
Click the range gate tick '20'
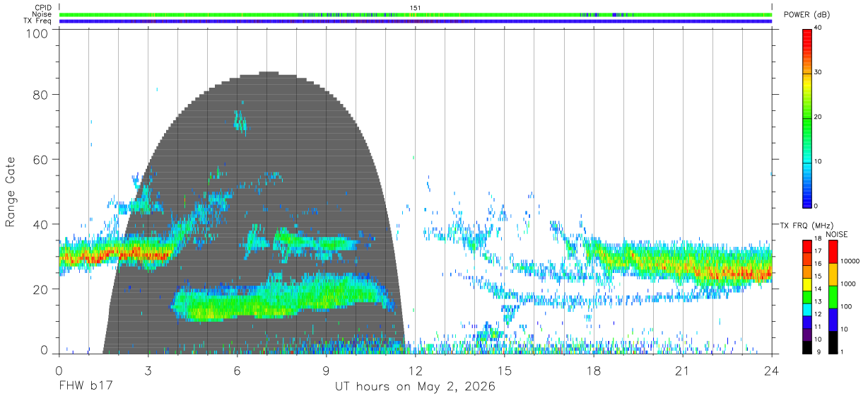coord(42,289)
